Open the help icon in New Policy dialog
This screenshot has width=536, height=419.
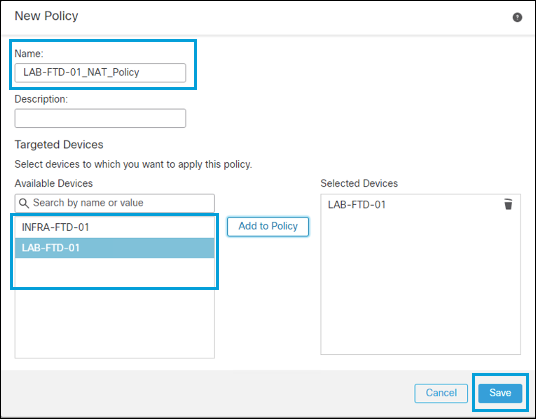coord(517,17)
